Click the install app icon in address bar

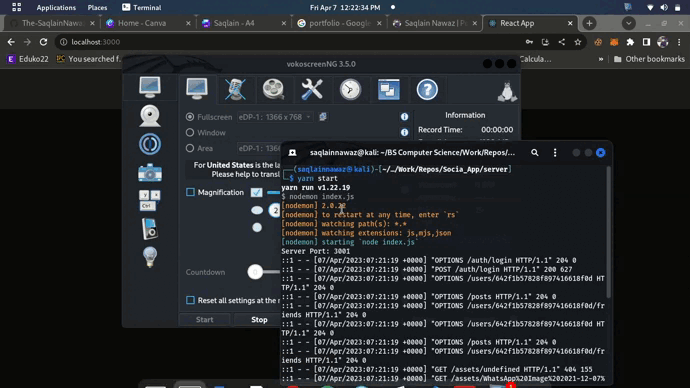click(x=545, y=42)
